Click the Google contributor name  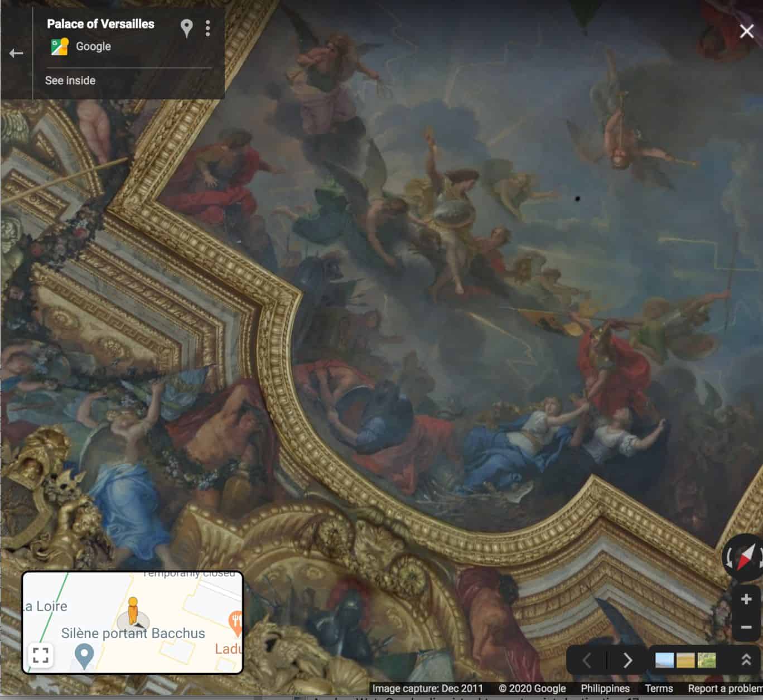click(x=93, y=46)
